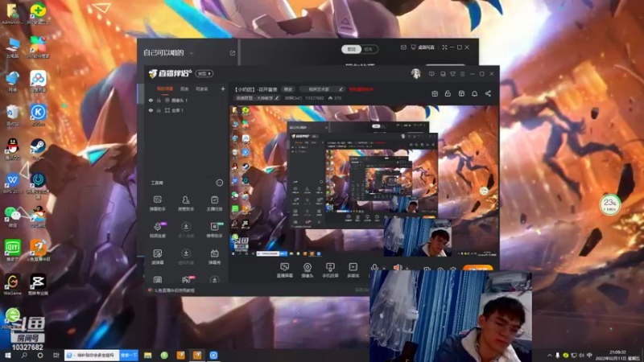Click 桌面歌词 button in back window
This screenshot has width=644, height=362.
coord(423,47)
